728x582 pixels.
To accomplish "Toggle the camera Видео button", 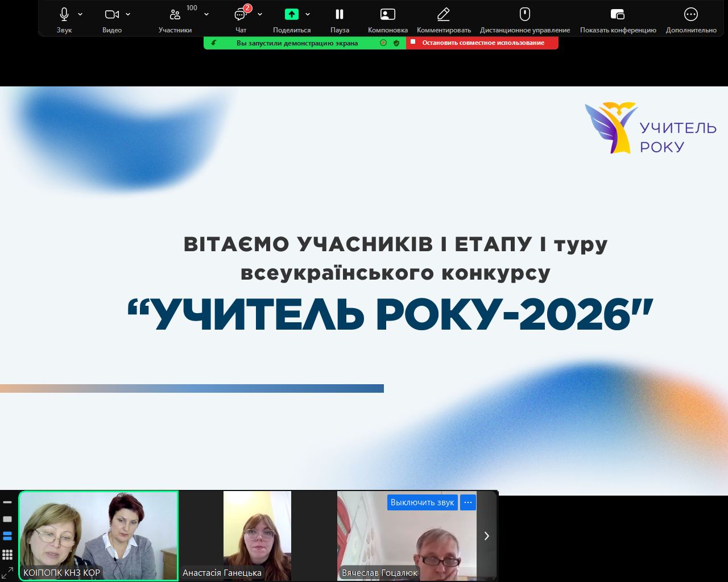I will click(111, 15).
